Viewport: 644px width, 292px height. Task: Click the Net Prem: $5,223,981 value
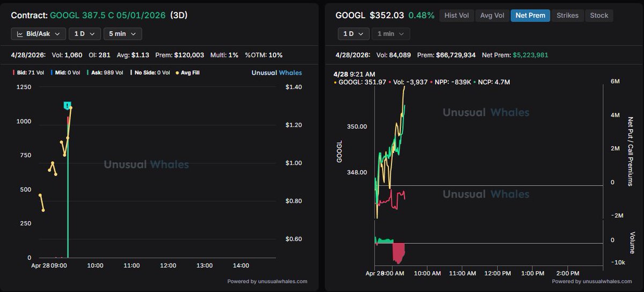[530, 55]
